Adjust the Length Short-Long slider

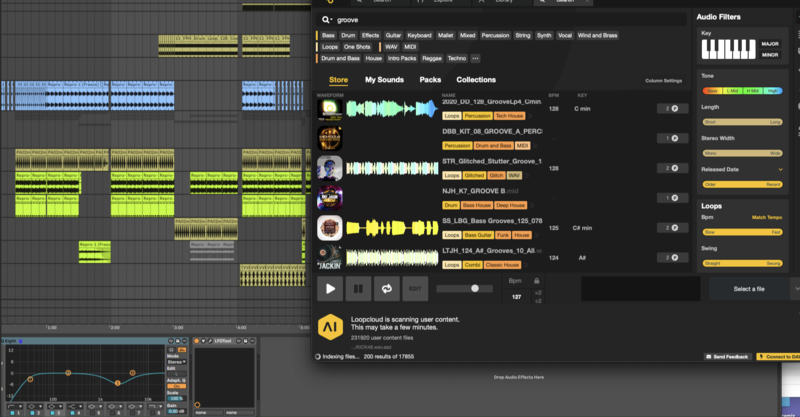[742, 122]
